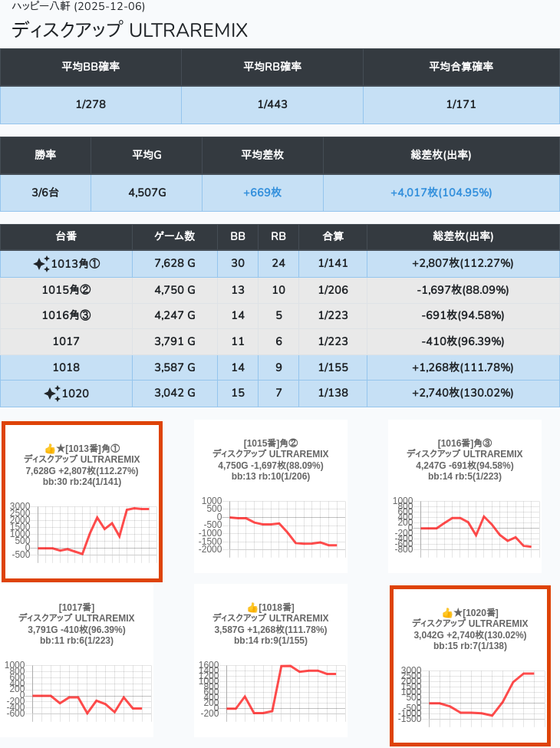Screen dimensions: 560x748
Task: Click the sparkle icon beside machine 1020
Action: (52, 394)
